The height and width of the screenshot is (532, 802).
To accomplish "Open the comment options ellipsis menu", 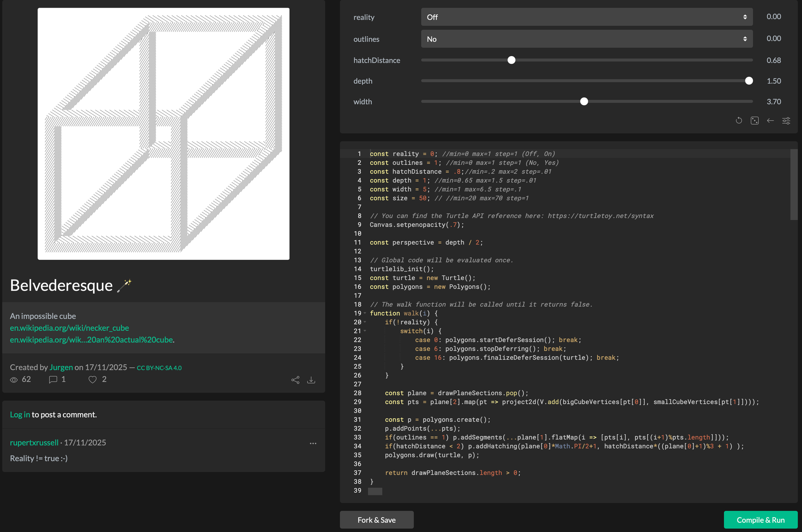I will 313,443.
